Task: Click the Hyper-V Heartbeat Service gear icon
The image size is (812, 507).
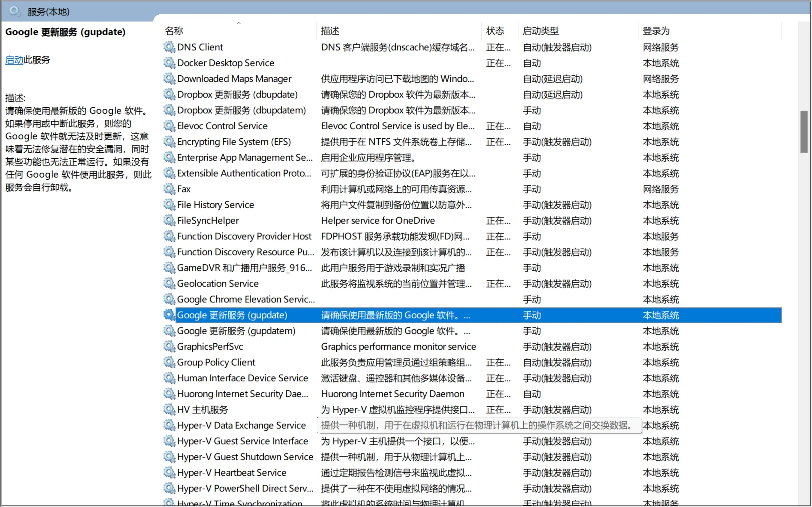Action: (x=169, y=473)
